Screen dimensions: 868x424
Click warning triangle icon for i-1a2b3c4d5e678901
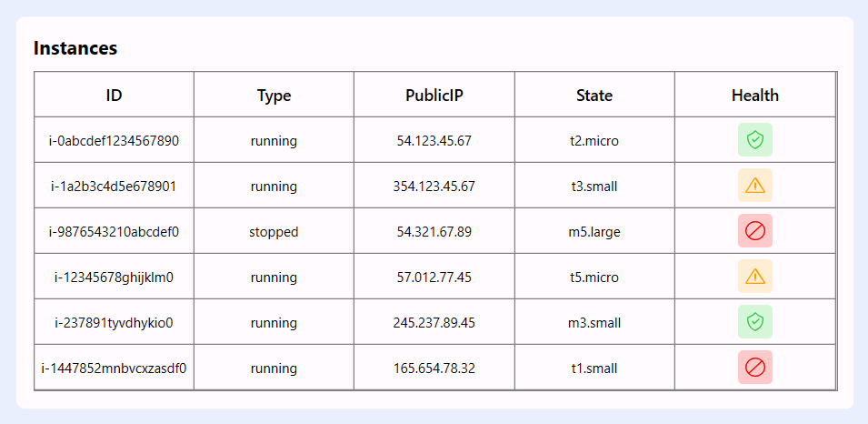(x=754, y=186)
